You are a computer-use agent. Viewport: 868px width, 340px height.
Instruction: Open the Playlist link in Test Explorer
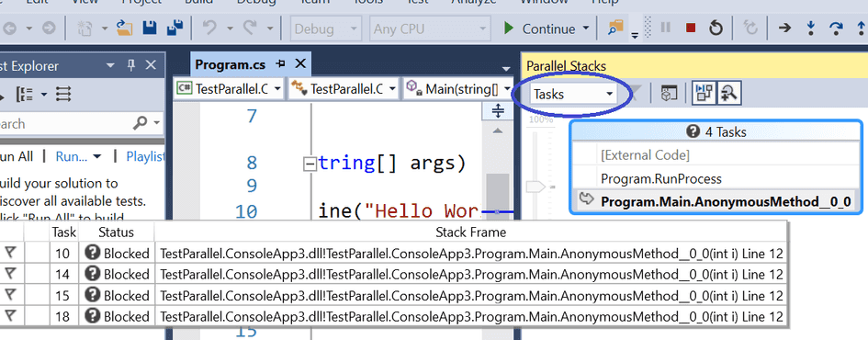click(x=146, y=157)
